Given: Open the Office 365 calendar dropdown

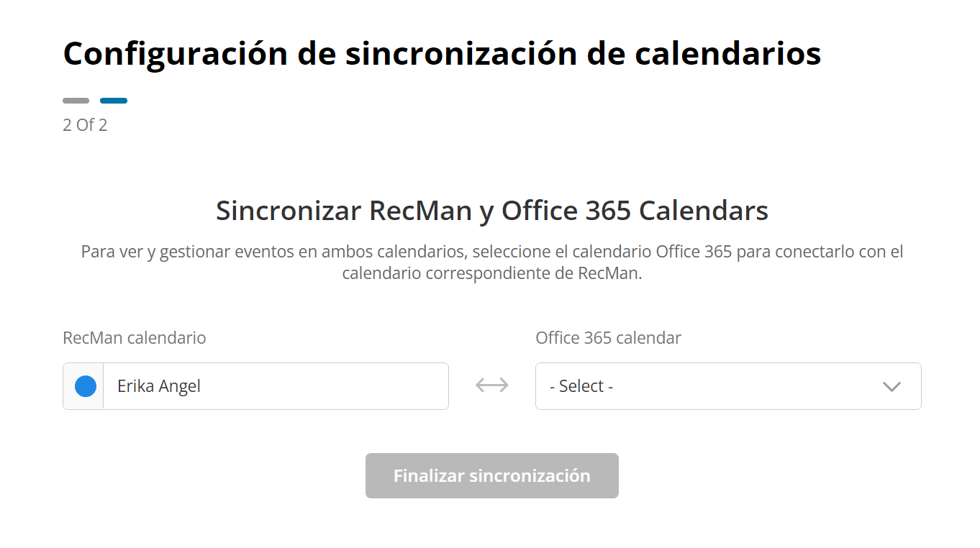Looking at the screenshot, I should pyautogui.click(x=727, y=386).
